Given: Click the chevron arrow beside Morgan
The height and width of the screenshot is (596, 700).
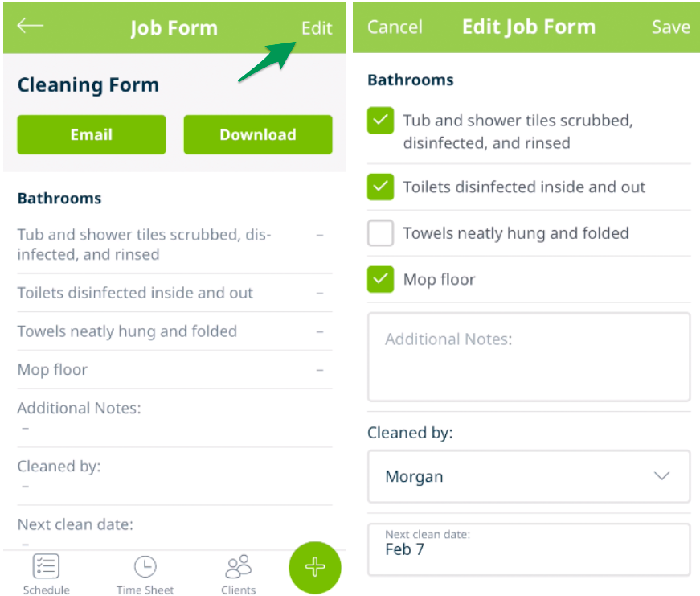Looking at the screenshot, I should click(661, 476).
